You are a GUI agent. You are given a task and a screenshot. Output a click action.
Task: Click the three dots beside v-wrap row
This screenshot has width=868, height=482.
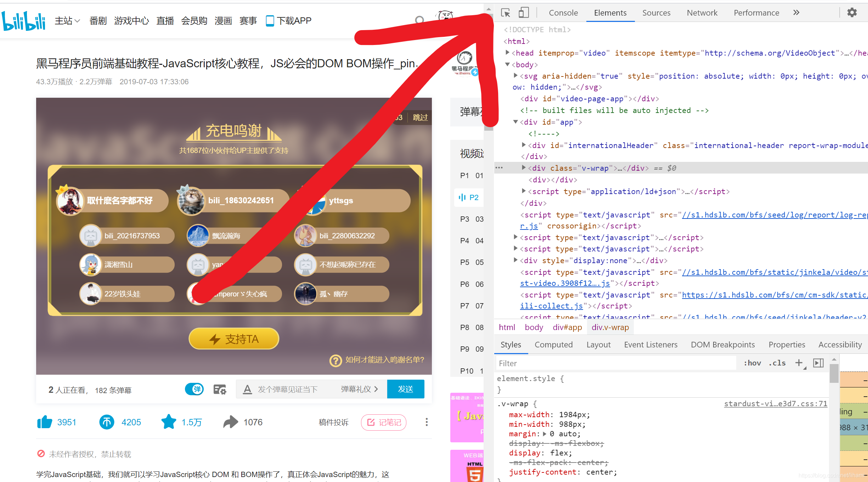[499, 168]
